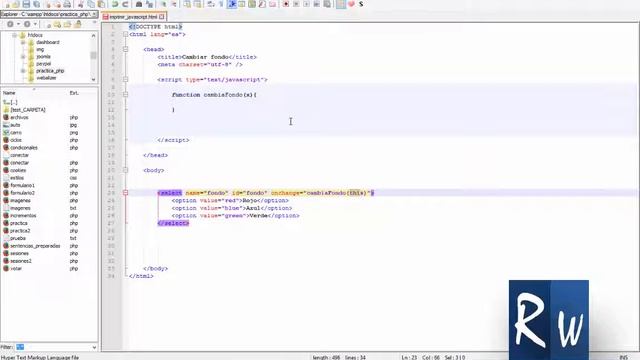The image size is (640, 360).
Task: Open the Explorer forward-history dropdown arrow
Action: tap(35, 24)
